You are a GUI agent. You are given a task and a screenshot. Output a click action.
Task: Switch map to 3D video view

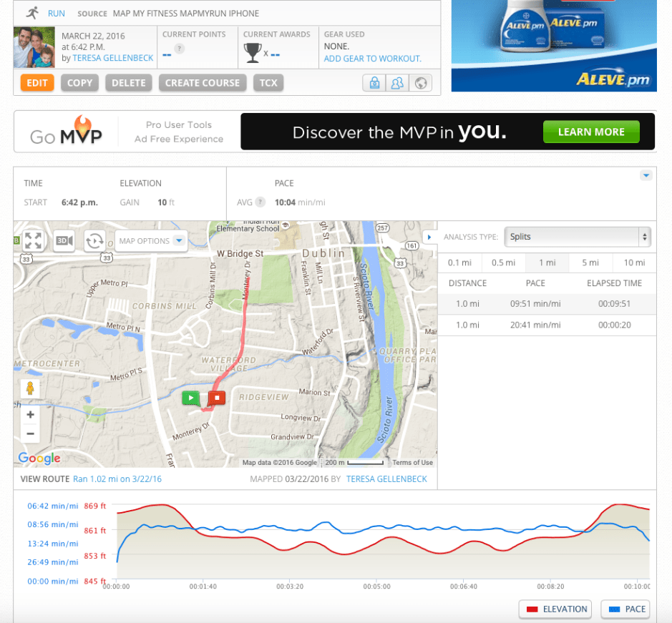click(64, 241)
